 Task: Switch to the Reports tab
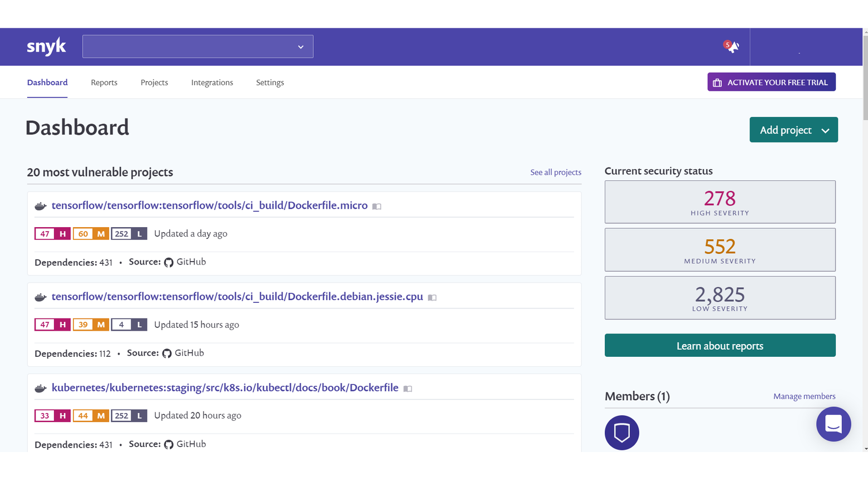[x=104, y=82]
